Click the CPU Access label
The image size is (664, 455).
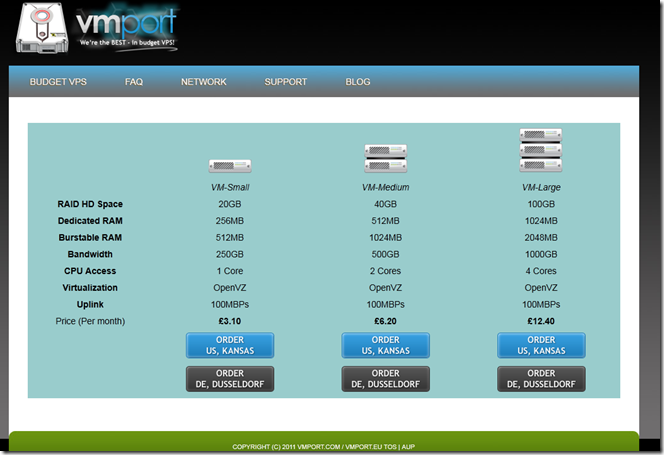[x=90, y=271]
